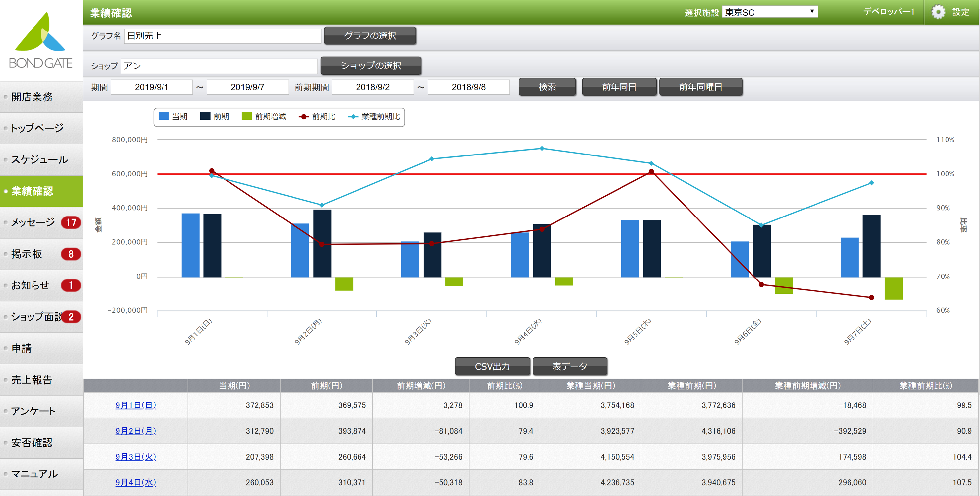Toggle the 前期比 line in the legend
The height and width of the screenshot is (496, 980).
tap(317, 116)
